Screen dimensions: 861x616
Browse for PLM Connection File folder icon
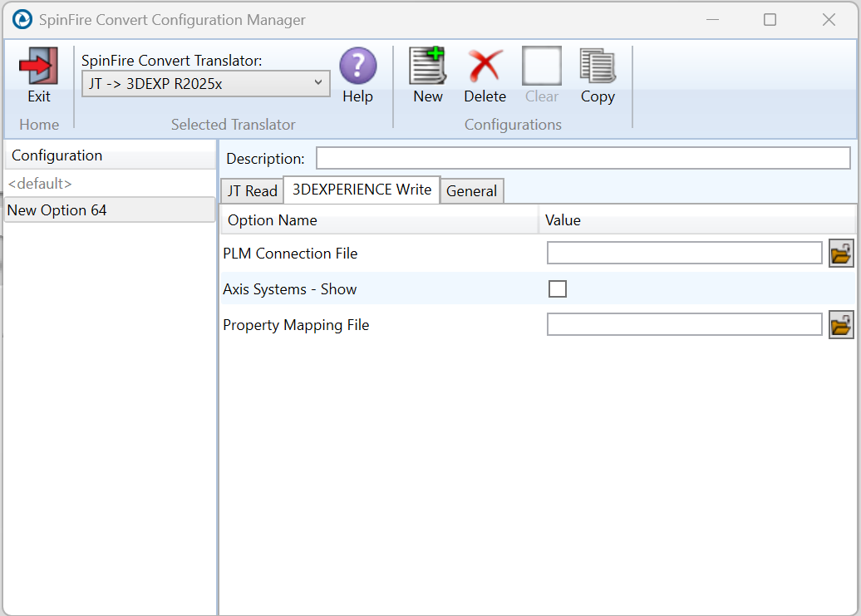[x=841, y=254]
